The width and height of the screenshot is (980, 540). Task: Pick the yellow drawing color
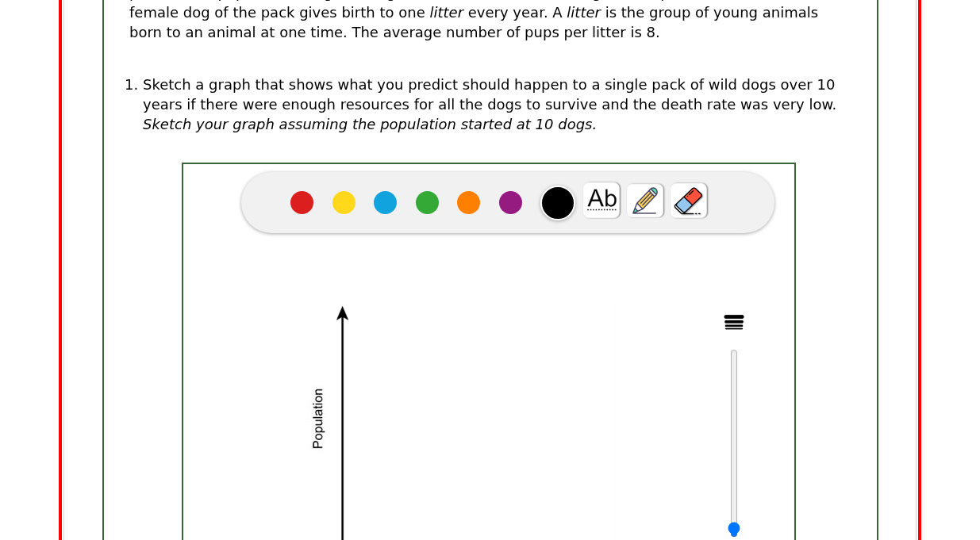tap(344, 202)
